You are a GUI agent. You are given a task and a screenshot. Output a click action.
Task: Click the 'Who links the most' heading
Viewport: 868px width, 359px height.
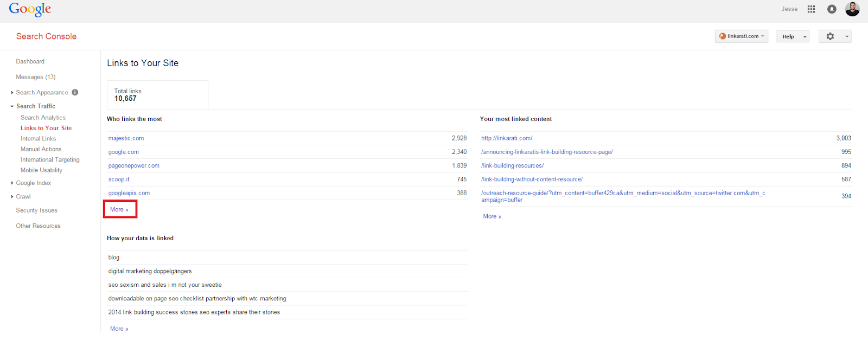135,119
